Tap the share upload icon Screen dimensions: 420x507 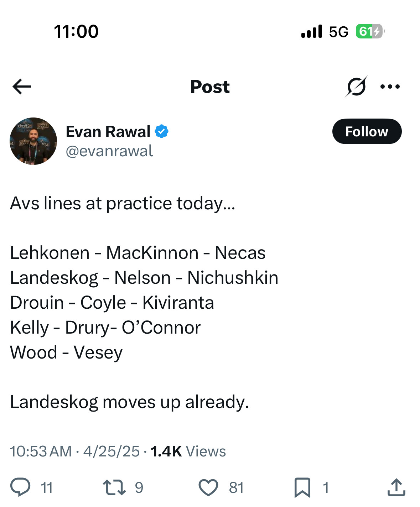[396, 487]
